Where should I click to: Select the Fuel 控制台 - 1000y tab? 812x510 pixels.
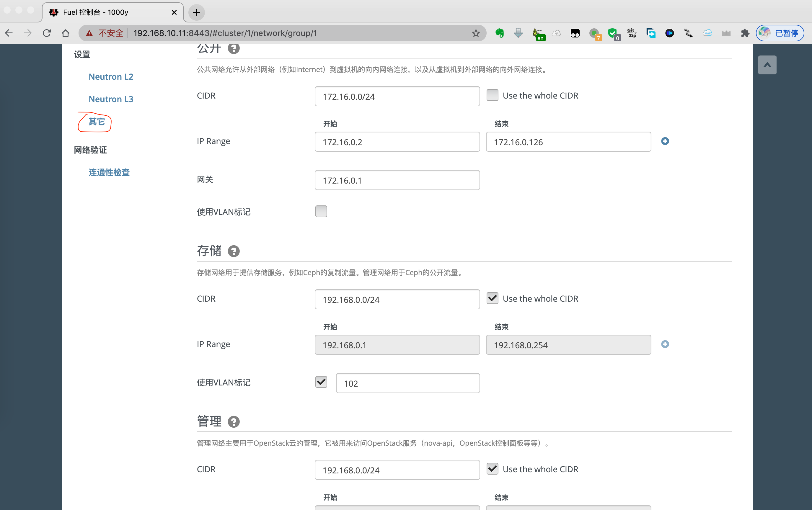click(113, 12)
